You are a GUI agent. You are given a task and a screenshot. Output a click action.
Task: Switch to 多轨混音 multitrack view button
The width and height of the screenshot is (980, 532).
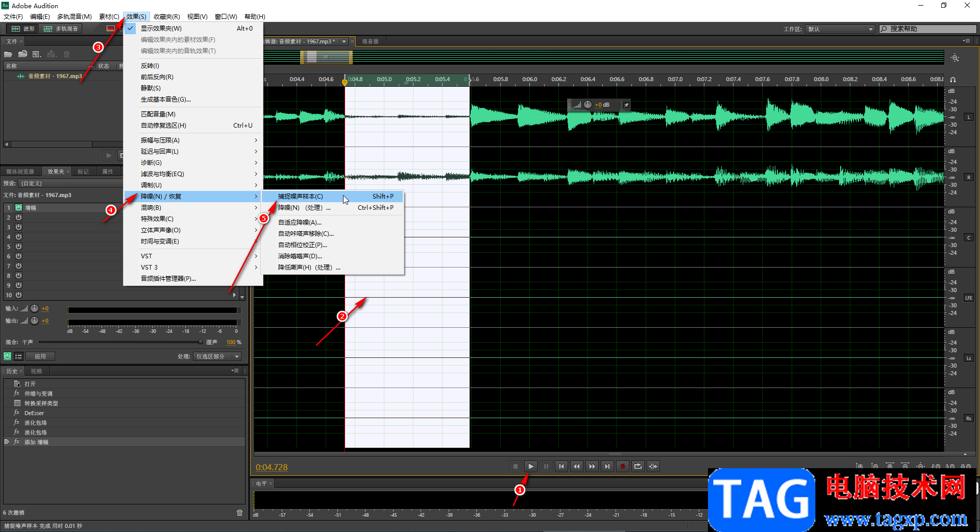61,29
